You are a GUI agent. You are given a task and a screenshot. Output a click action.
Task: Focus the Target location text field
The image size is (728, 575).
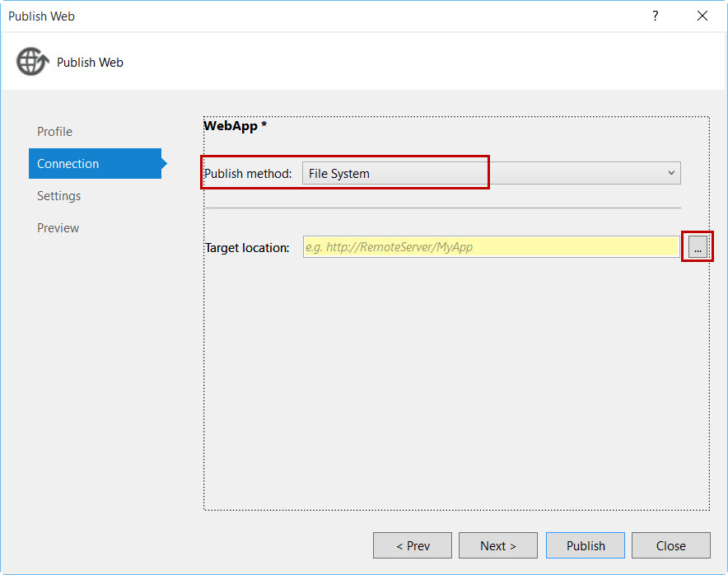[491, 246]
